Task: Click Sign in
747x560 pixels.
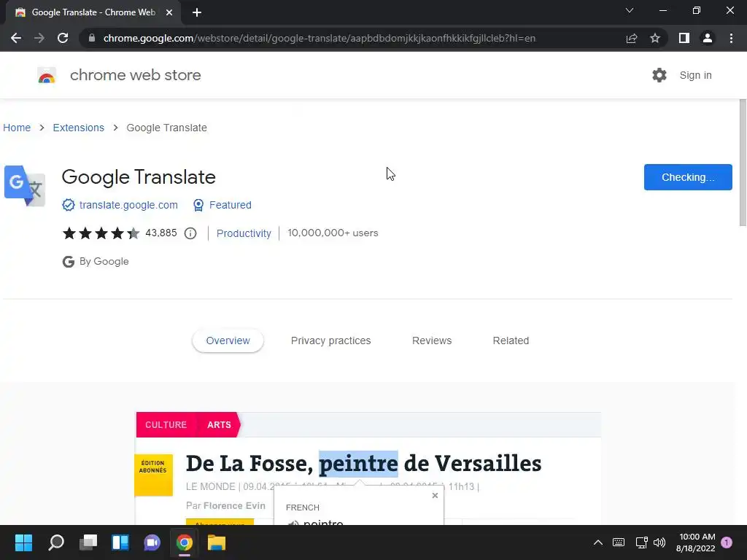Action: tap(695, 75)
